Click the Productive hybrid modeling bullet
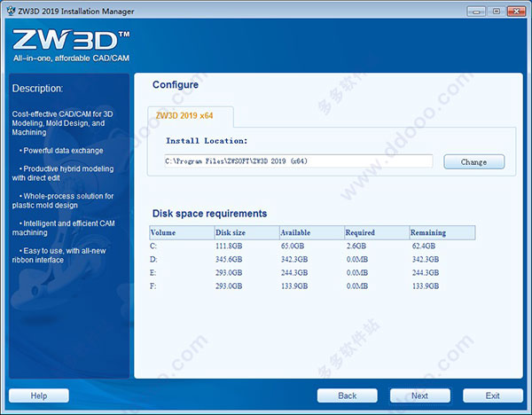The height and width of the screenshot is (415, 532). point(63,174)
